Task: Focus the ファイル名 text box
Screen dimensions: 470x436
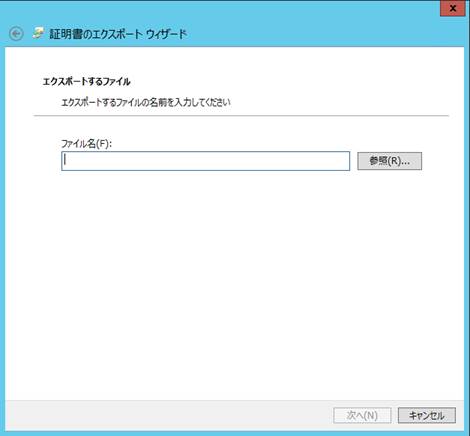Action: (205, 161)
